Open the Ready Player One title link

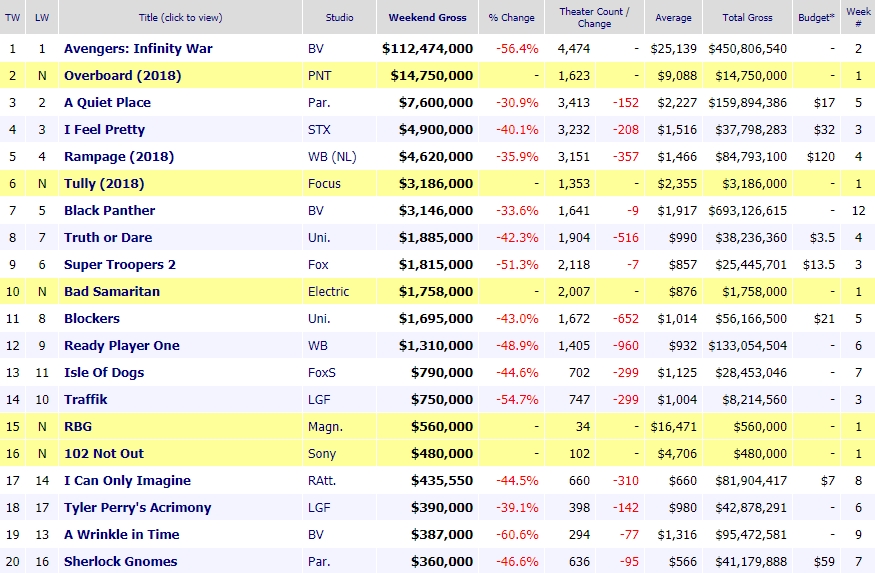coord(122,345)
